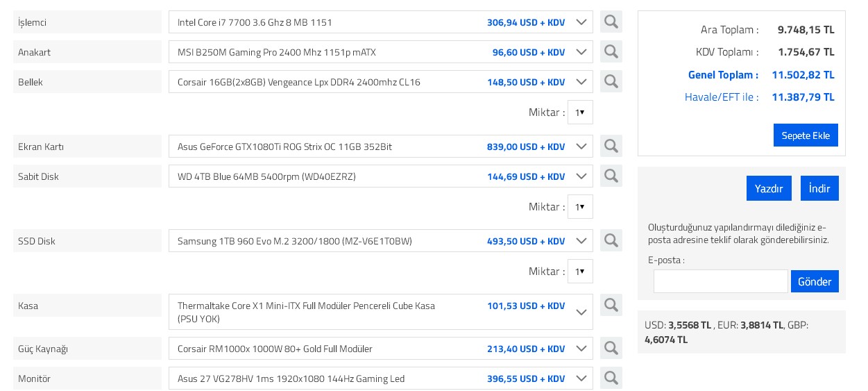
Task: Click the magnifier beside Kasa row
Action: (x=611, y=306)
